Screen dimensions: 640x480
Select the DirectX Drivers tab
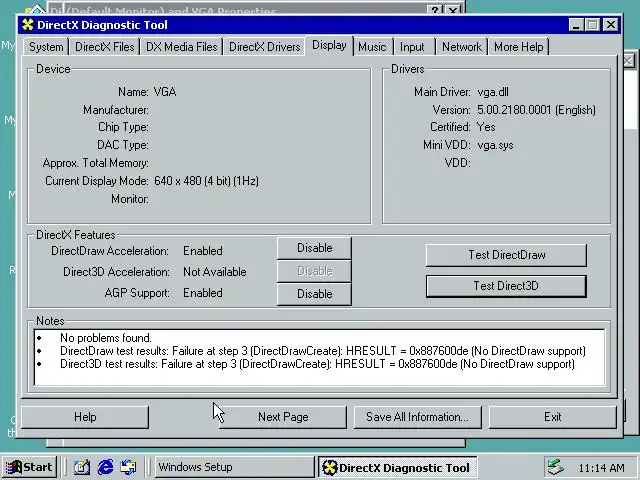tap(264, 47)
